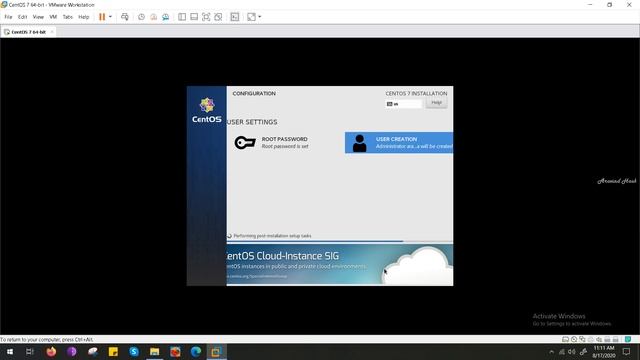This screenshot has width=640, height=360.
Task: Open the console view icon
Action: pos(235,17)
